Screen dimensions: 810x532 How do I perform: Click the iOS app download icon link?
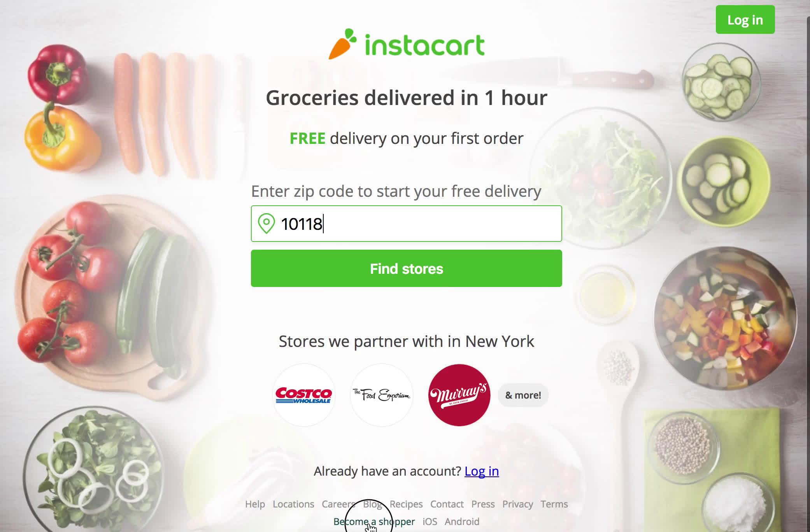[x=430, y=522]
